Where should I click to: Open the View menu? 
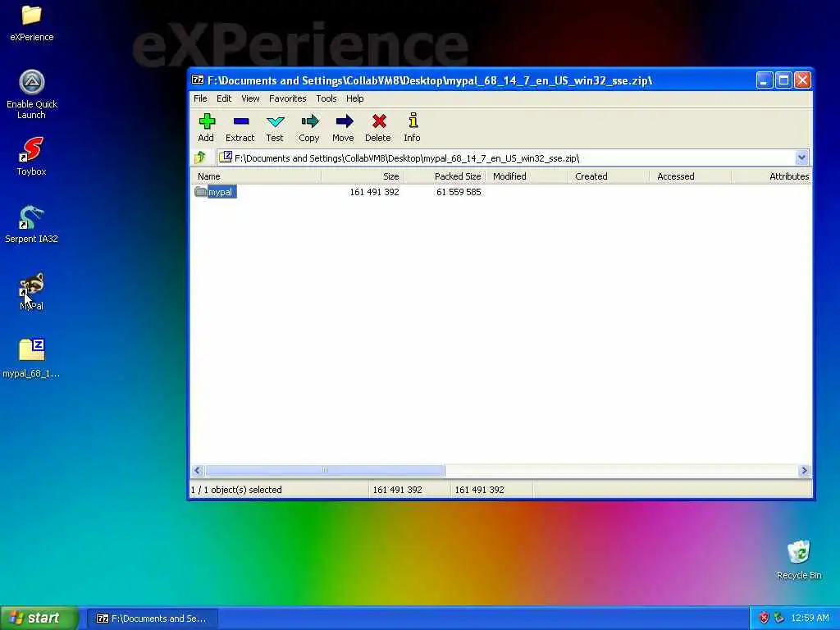250,98
